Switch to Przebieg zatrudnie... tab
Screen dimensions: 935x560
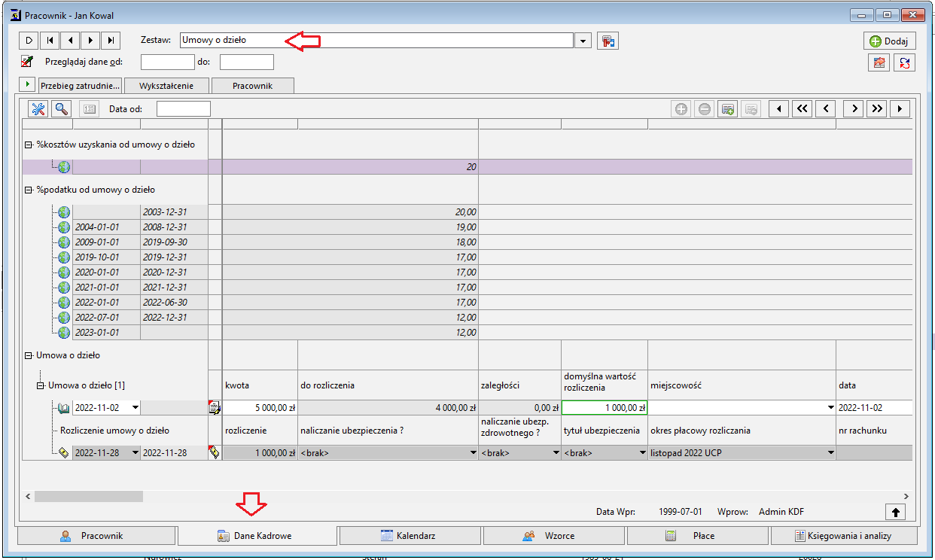81,86
